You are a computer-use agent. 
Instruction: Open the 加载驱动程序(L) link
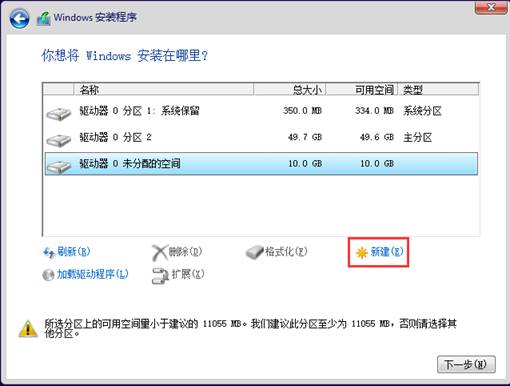93,274
